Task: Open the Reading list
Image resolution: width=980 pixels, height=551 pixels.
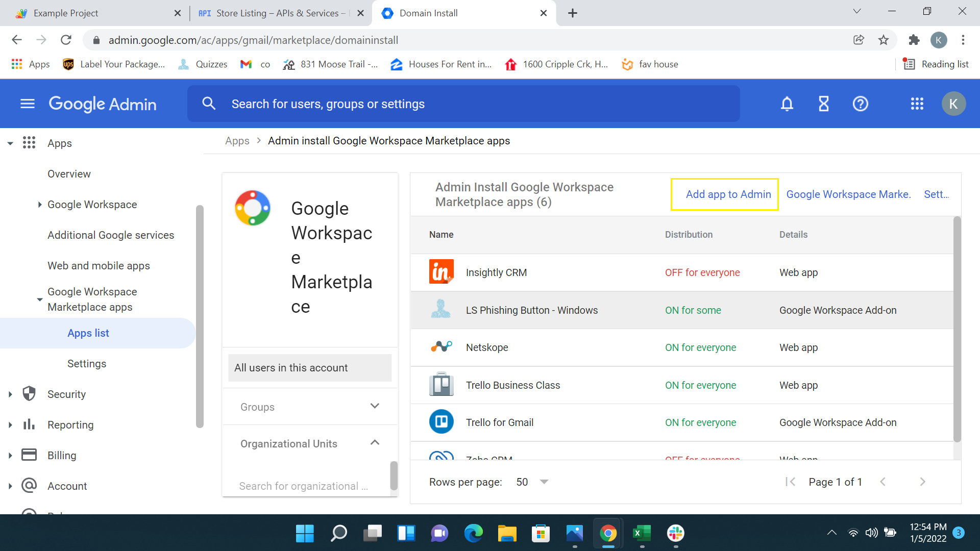Action: pyautogui.click(x=936, y=64)
